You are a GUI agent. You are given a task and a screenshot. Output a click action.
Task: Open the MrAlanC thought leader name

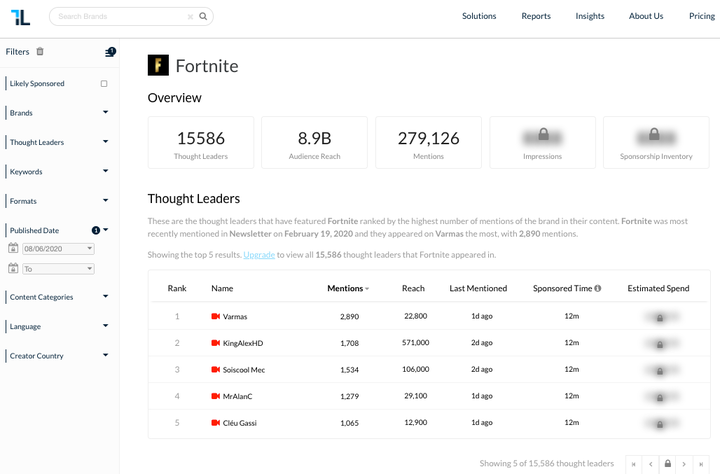(237, 396)
